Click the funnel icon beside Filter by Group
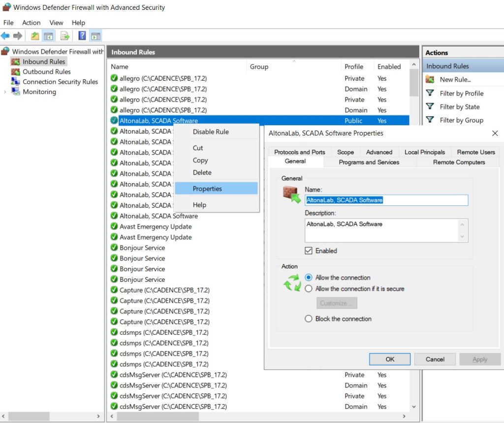Viewport: 504px width, 423px height. pyautogui.click(x=430, y=120)
